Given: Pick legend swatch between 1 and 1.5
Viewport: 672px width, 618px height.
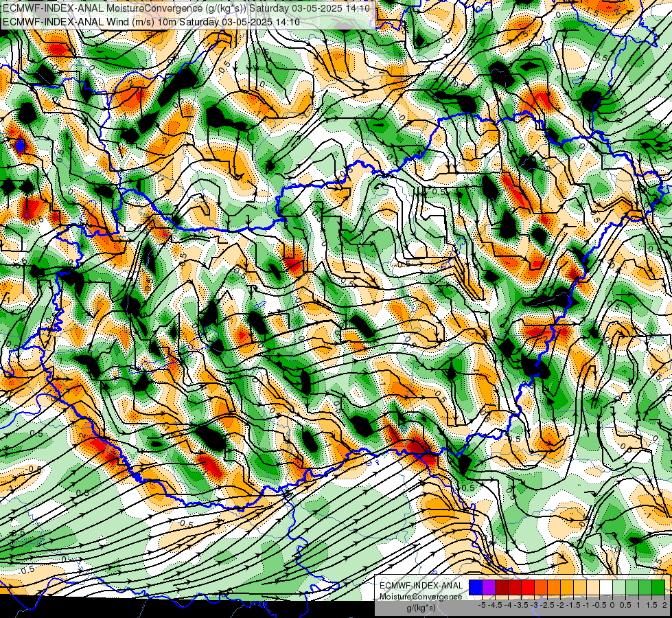Looking at the screenshot, I should [645, 587].
